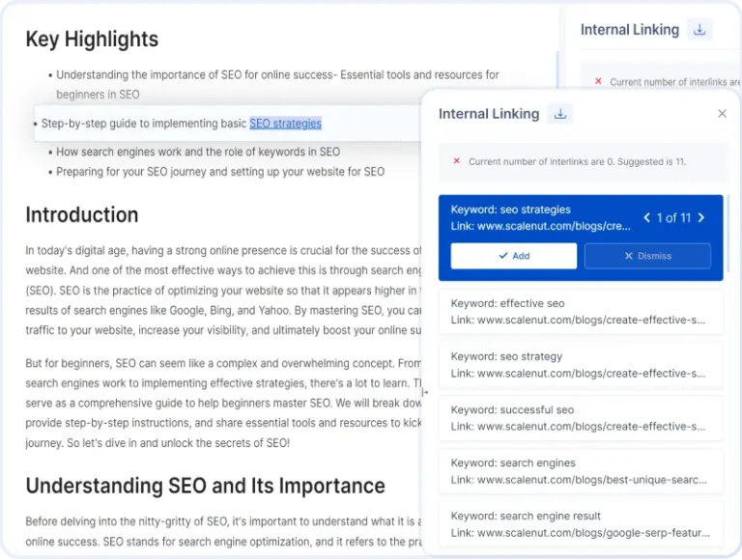Click the 'Introduction' heading in the editor

(x=82, y=214)
